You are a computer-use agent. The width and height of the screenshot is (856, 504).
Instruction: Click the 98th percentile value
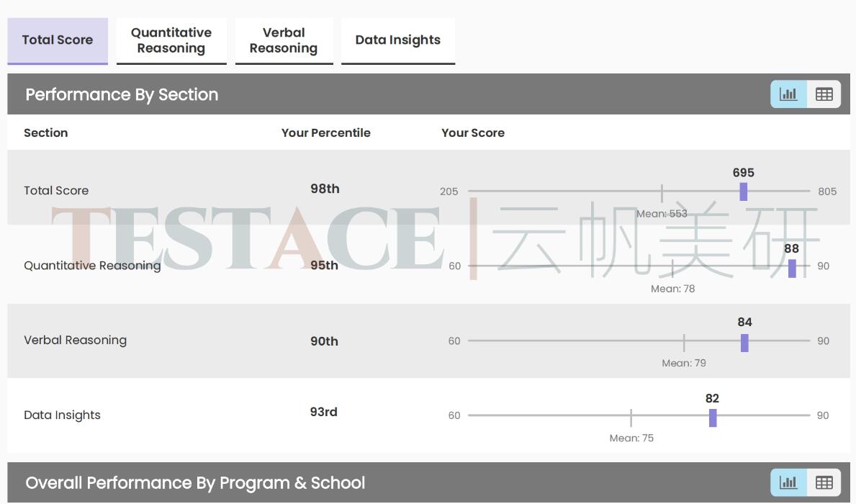coord(325,189)
